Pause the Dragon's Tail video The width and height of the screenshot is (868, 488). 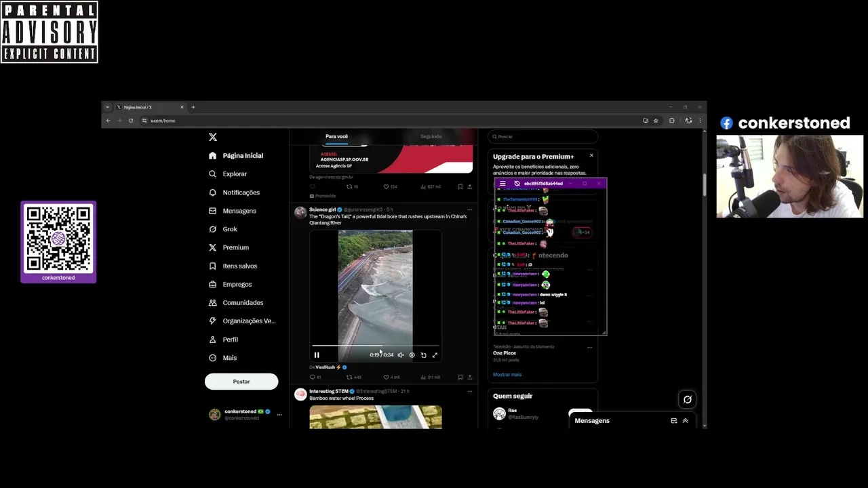point(317,355)
